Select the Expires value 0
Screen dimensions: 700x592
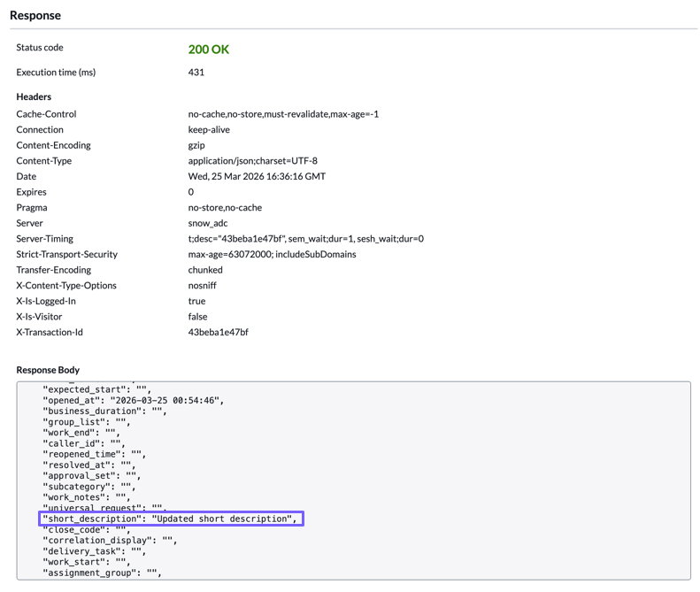(x=191, y=192)
